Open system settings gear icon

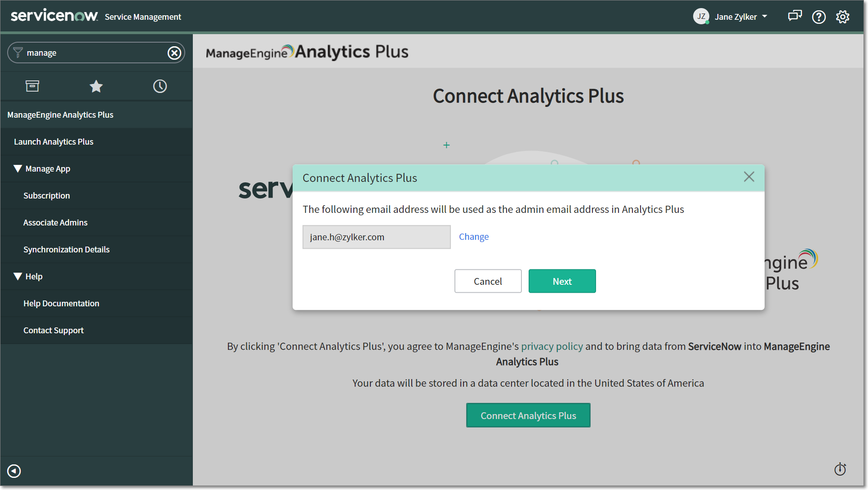(x=842, y=17)
